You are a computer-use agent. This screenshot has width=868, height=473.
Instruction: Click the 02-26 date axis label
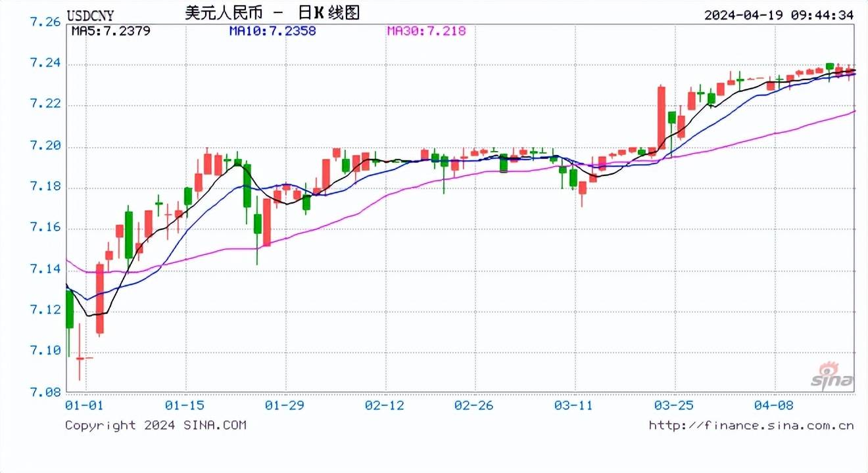pyautogui.click(x=473, y=405)
